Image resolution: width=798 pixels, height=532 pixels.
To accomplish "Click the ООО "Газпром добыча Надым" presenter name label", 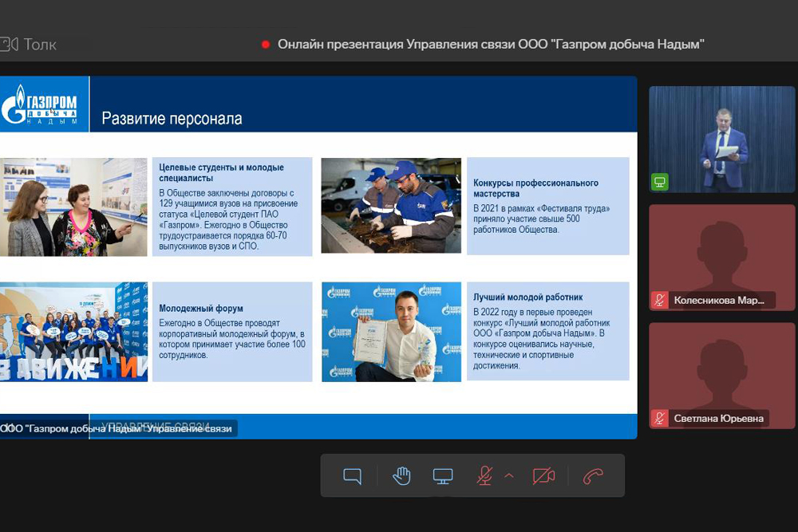I will point(118,428).
